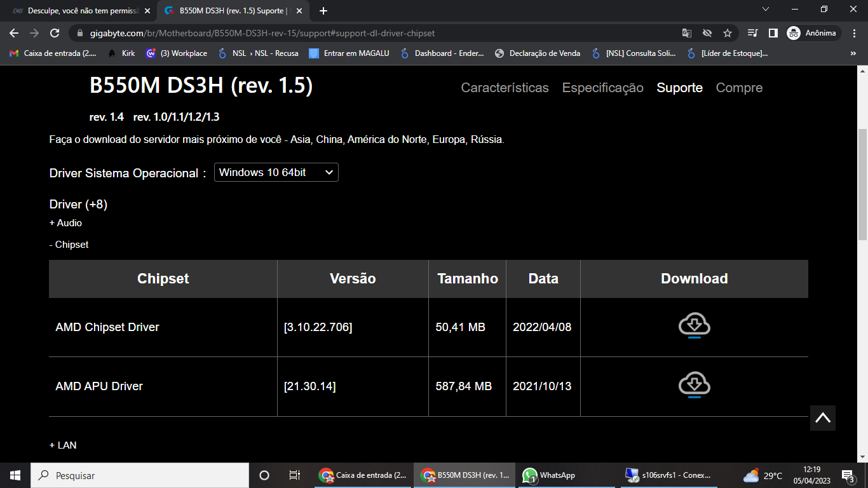The width and height of the screenshot is (868, 488).
Task: Click the page vertical scrollbar thumb
Action: (x=862, y=184)
